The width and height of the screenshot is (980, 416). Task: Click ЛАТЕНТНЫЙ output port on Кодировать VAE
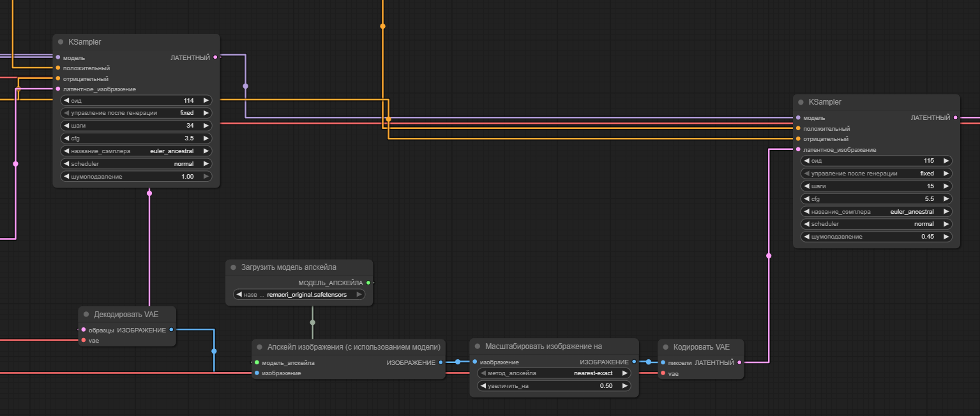739,362
